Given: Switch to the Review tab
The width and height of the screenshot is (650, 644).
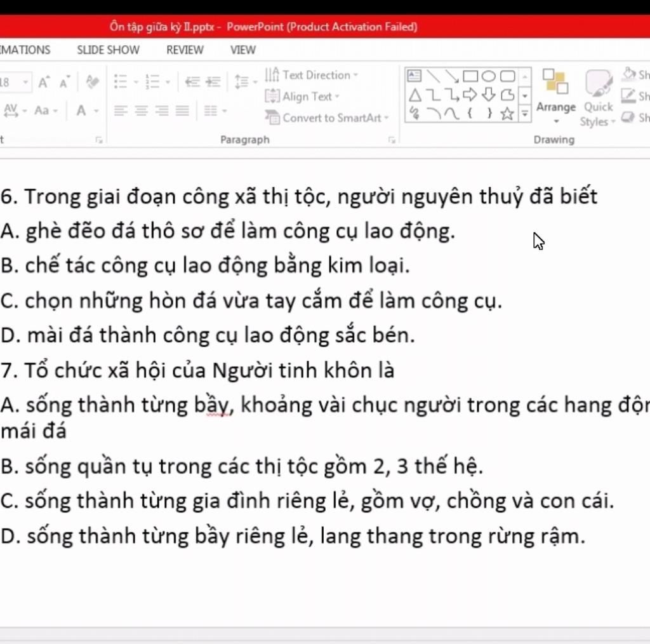Looking at the screenshot, I should pos(185,50).
